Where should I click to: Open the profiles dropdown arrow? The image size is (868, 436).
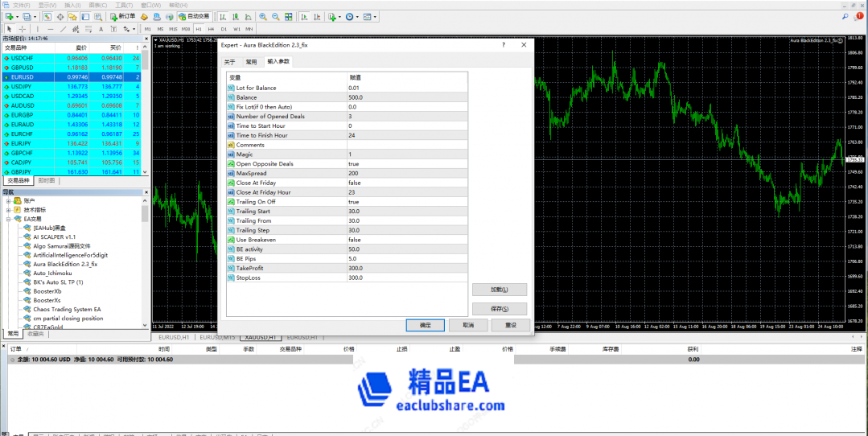click(35, 17)
